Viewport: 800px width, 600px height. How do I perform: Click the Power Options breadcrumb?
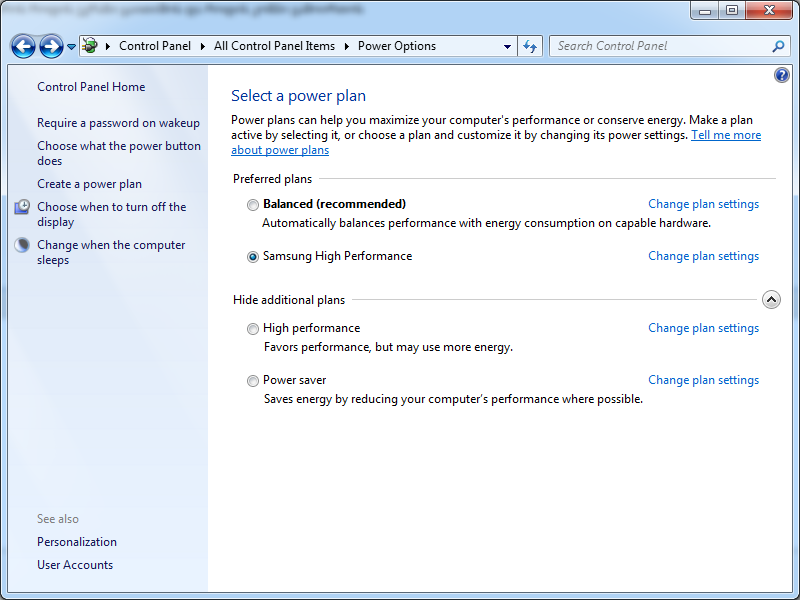coord(397,46)
